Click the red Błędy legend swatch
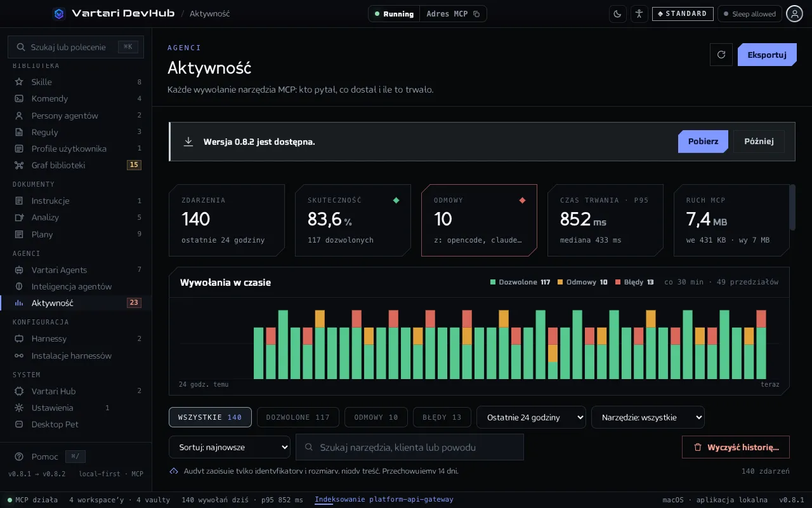Screen dimensions: 812x508 pos(618,282)
